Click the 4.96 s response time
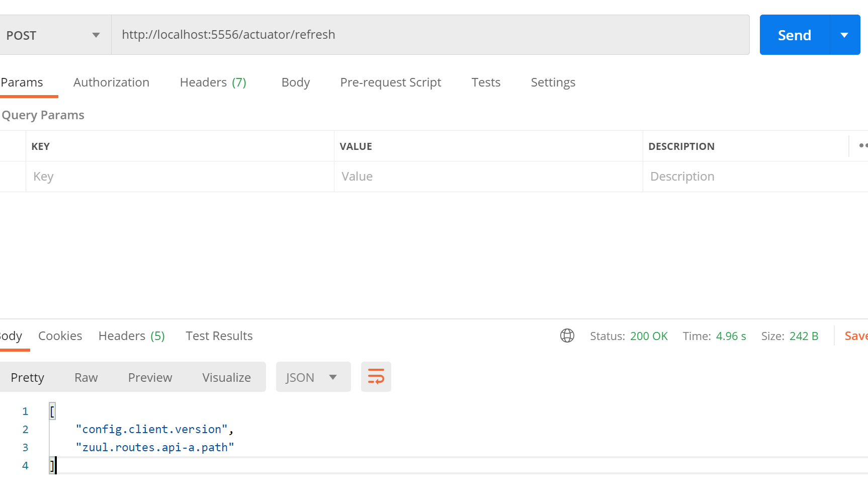Image resolution: width=868 pixels, height=498 pixels. pos(731,336)
